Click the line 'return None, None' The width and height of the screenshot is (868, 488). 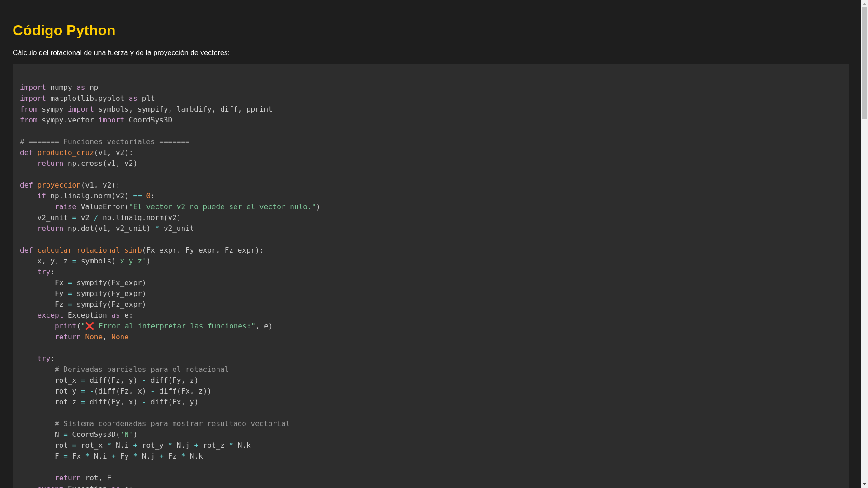tap(92, 337)
